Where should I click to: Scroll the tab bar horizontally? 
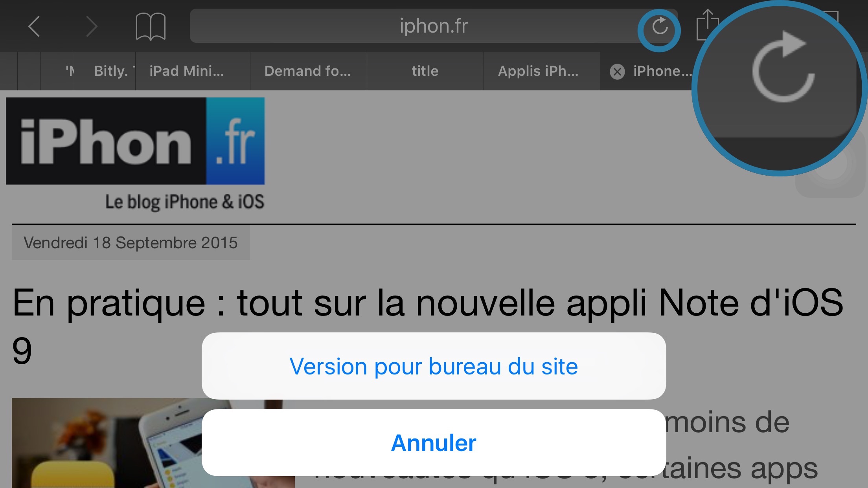[x=434, y=71]
